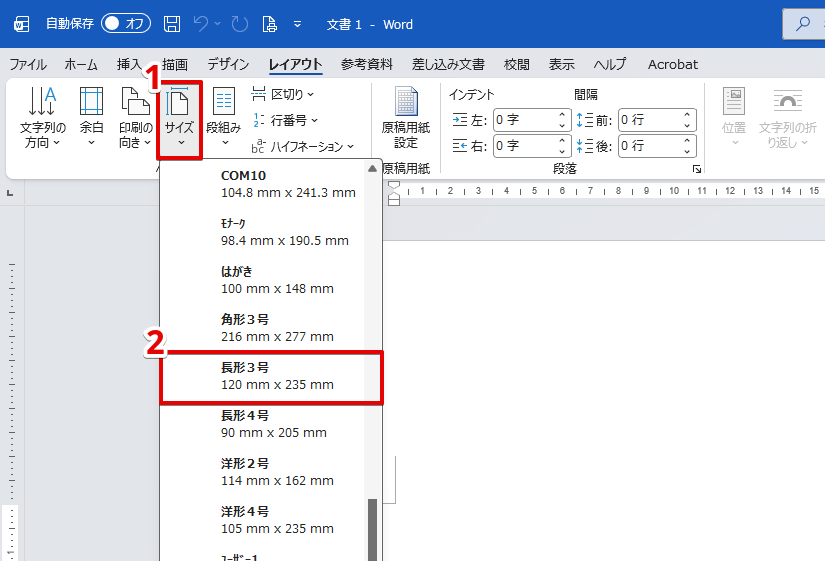
Task: Click the paper size list scrollbar thumb
Action: pyautogui.click(x=373, y=528)
